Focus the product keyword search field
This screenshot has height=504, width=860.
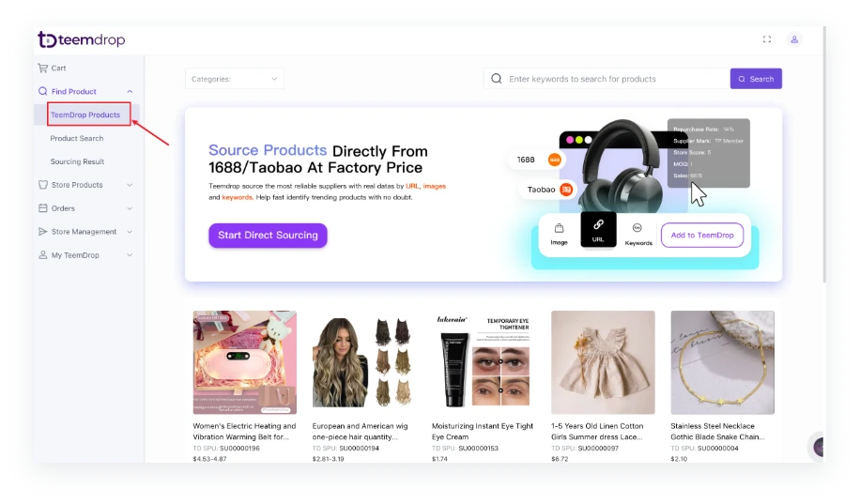[610, 79]
